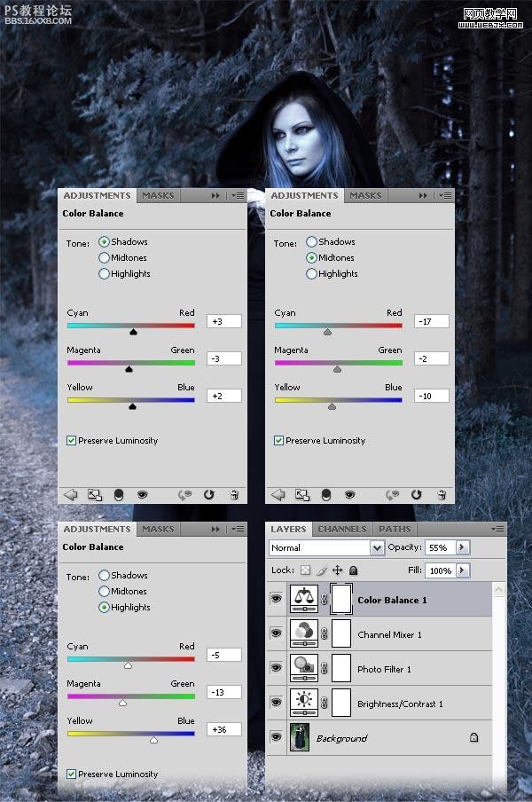Image resolution: width=532 pixels, height=802 pixels.
Task: Click Lock image pixels brush icon
Action: tap(322, 570)
